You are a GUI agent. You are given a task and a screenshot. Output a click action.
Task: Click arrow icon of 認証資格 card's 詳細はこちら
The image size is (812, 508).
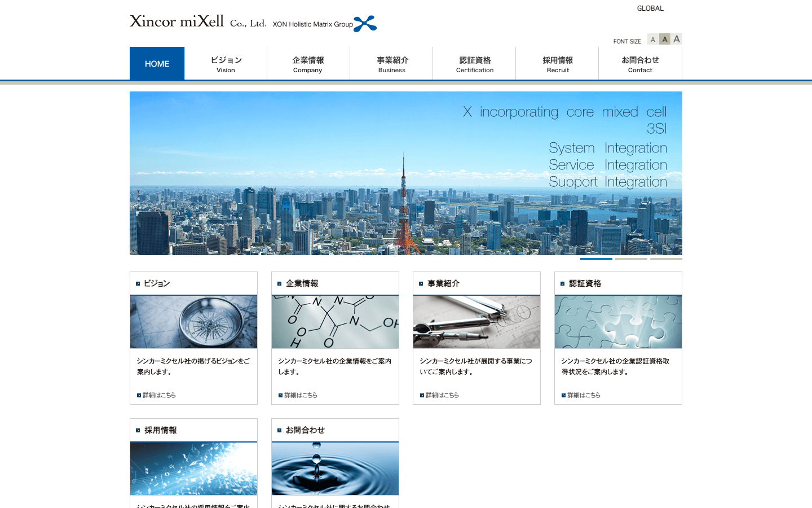(563, 395)
